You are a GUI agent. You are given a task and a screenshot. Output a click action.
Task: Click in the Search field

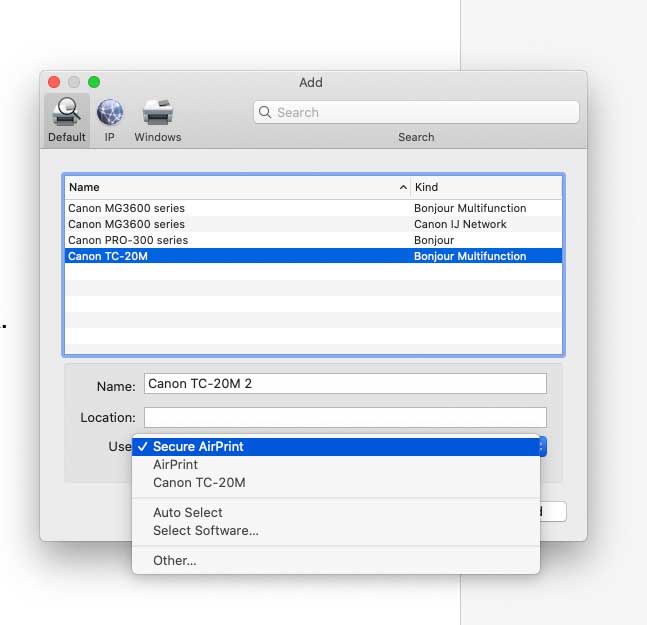click(x=416, y=112)
